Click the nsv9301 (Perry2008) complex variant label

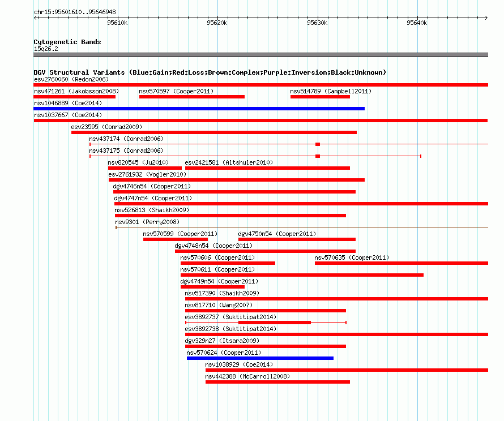[x=147, y=222]
